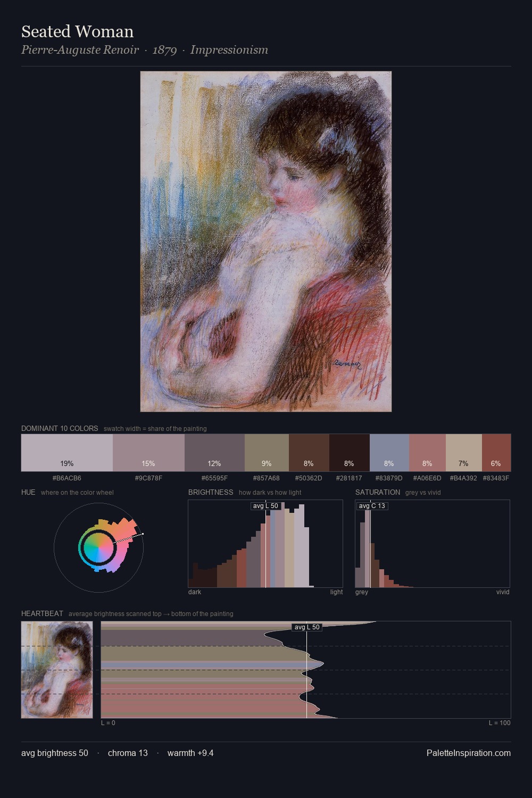532x798 pixels.
Task: Click 'warmth +9.4' footer stat
Action: pyautogui.click(x=190, y=753)
